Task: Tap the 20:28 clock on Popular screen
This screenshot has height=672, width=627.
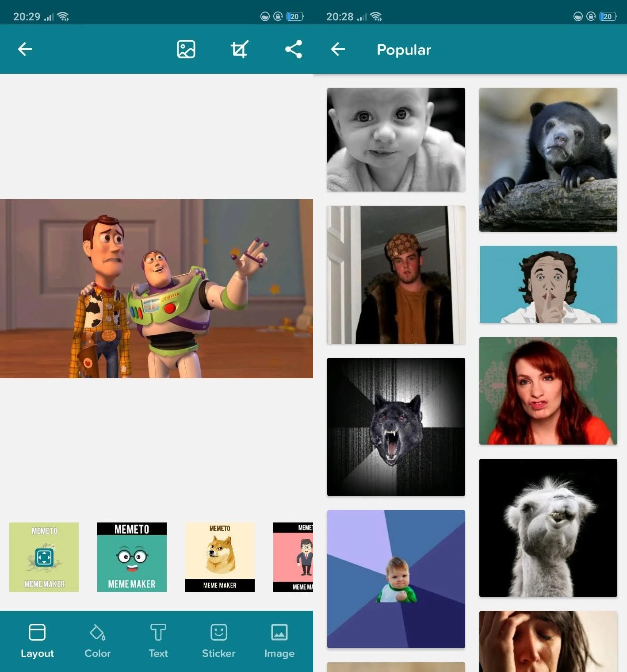Action: point(340,17)
